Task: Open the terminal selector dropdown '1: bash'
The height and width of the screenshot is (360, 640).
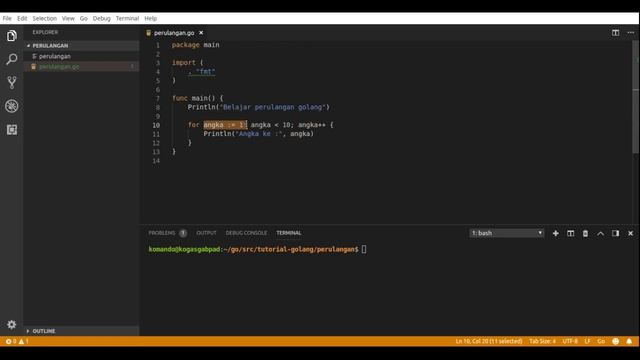Action: coord(507,233)
